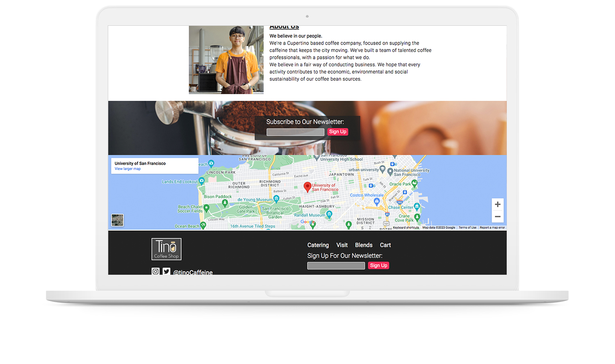The width and height of the screenshot is (615, 364).
Task: Click the footer newsletter Sign Up button
Action: (x=378, y=265)
